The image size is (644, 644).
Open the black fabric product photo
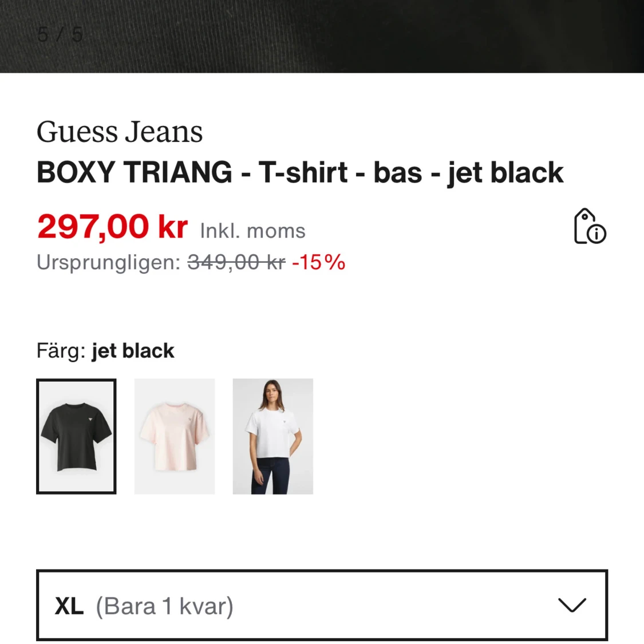[x=322, y=36]
